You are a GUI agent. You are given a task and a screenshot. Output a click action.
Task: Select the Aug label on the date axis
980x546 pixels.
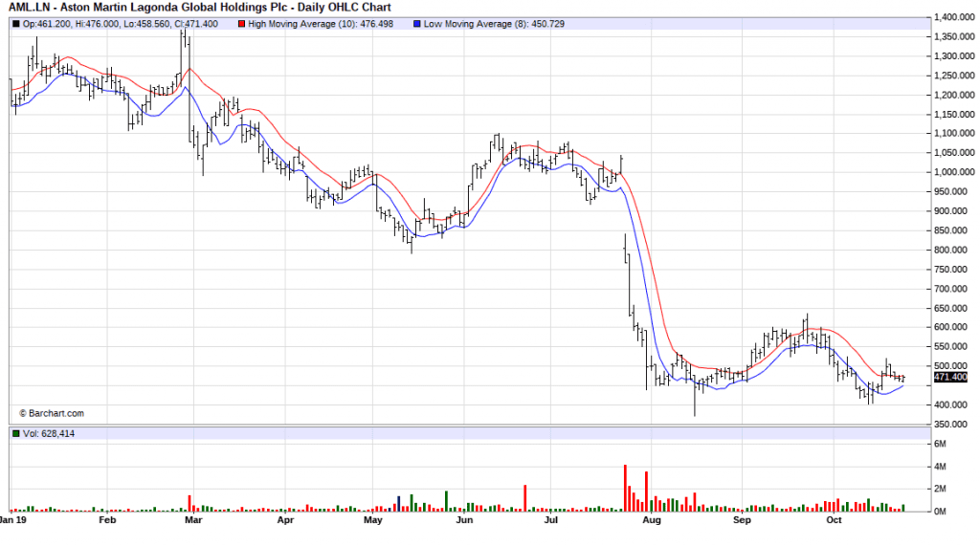click(651, 522)
